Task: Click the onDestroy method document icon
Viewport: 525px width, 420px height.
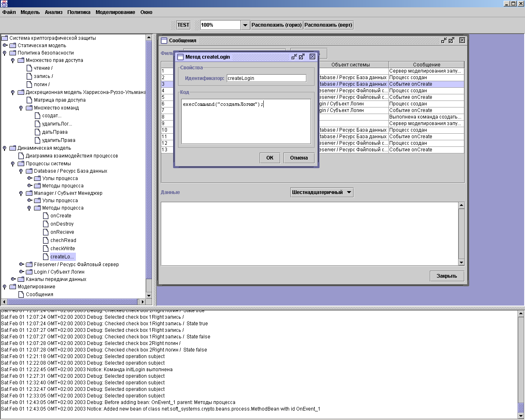Action: (x=46, y=224)
